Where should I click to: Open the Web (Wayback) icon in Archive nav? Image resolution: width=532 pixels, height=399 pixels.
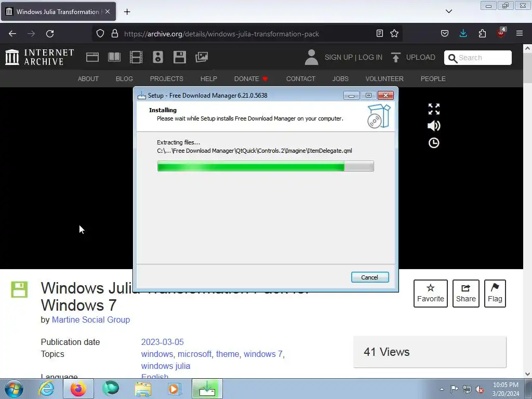coord(92,57)
